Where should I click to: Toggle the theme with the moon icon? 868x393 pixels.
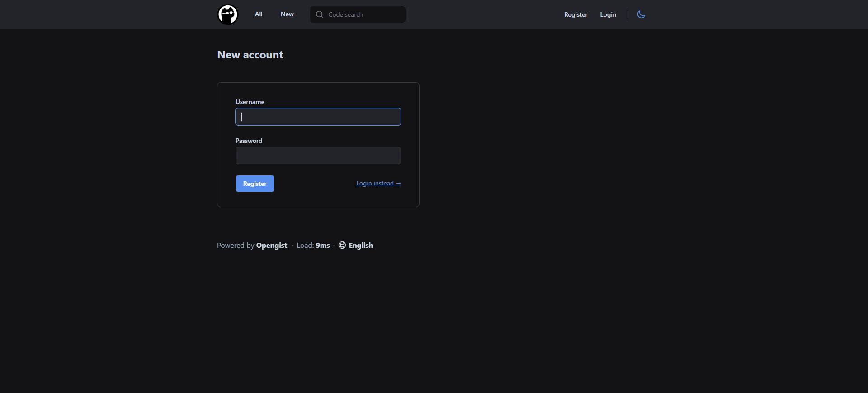(x=641, y=14)
